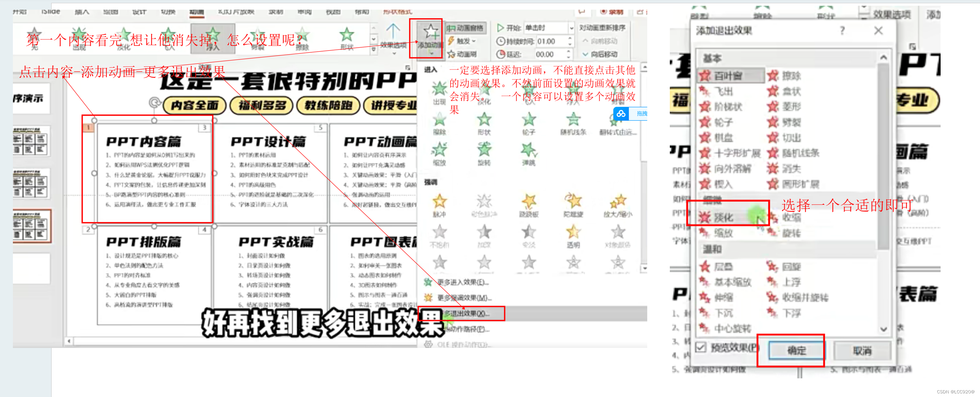Image resolution: width=980 pixels, height=397 pixels.
Task: Open the 动画窗格 animation pane
Action: click(x=465, y=28)
